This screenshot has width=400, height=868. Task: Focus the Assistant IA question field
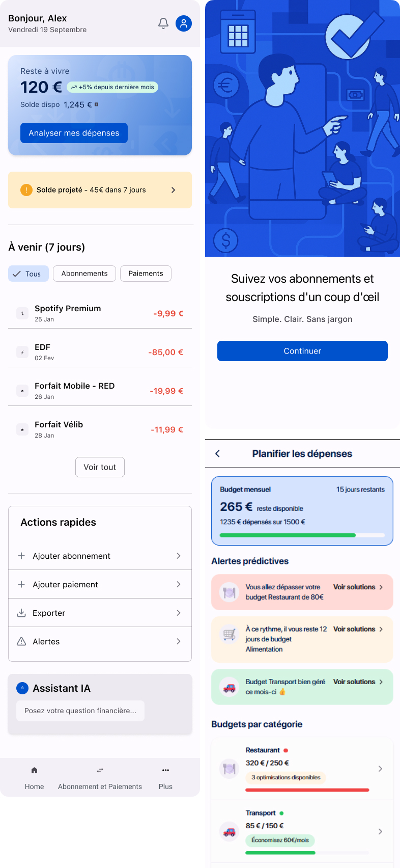point(80,711)
